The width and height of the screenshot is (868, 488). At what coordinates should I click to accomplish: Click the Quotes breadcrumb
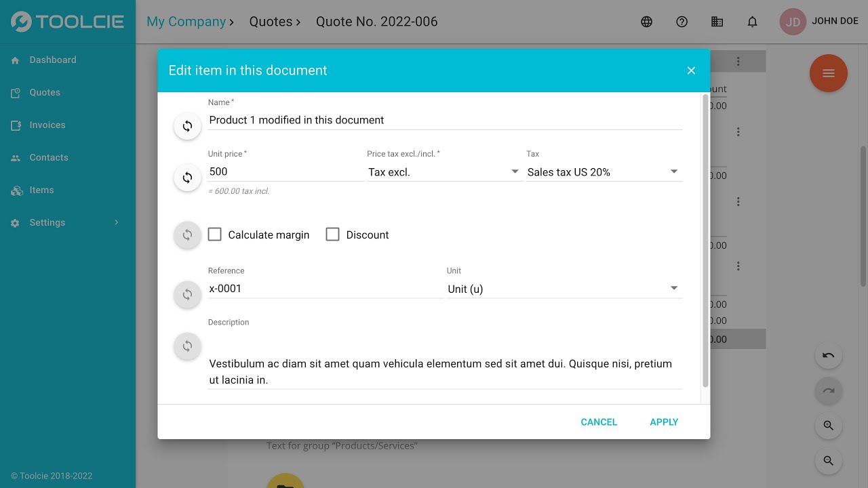[x=271, y=22]
